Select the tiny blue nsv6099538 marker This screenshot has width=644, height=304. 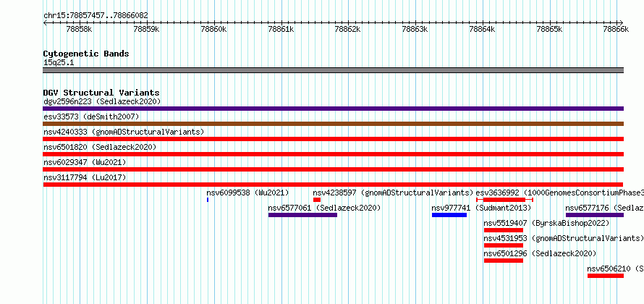coord(208,200)
